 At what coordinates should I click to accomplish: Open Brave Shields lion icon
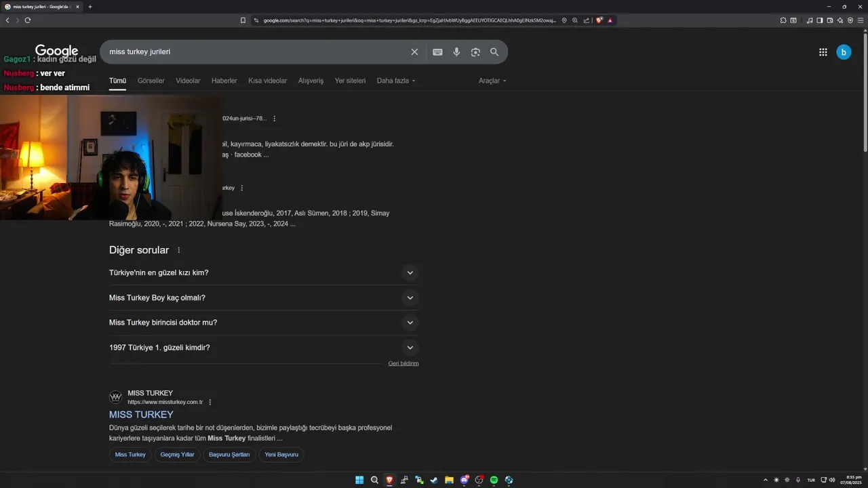pyautogui.click(x=599, y=20)
